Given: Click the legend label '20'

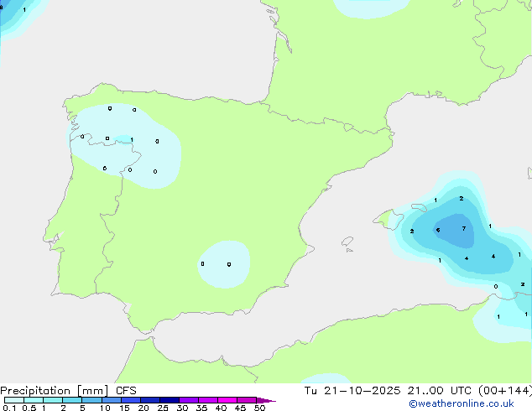Looking at the screenshot, I should [x=143, y=408].
